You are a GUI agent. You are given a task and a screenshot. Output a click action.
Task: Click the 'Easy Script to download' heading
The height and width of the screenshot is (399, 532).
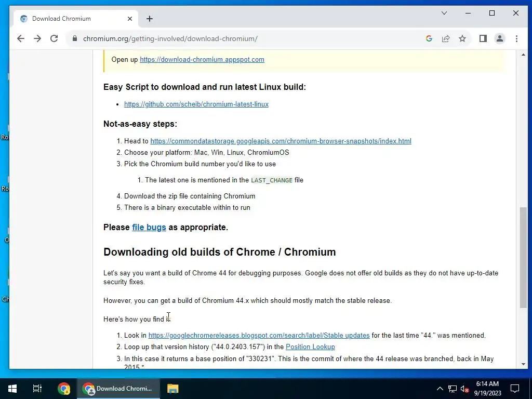click(205, 87)
